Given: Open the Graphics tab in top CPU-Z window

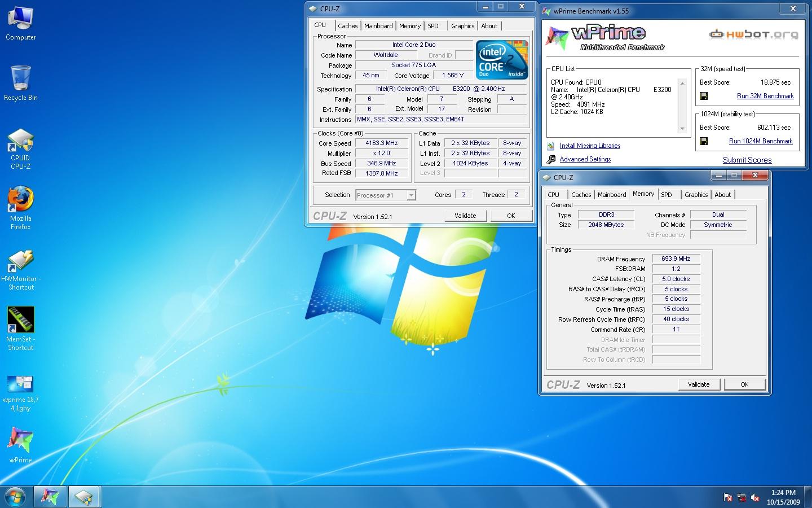Looking at the screenshot, I should tap(463, 26).
